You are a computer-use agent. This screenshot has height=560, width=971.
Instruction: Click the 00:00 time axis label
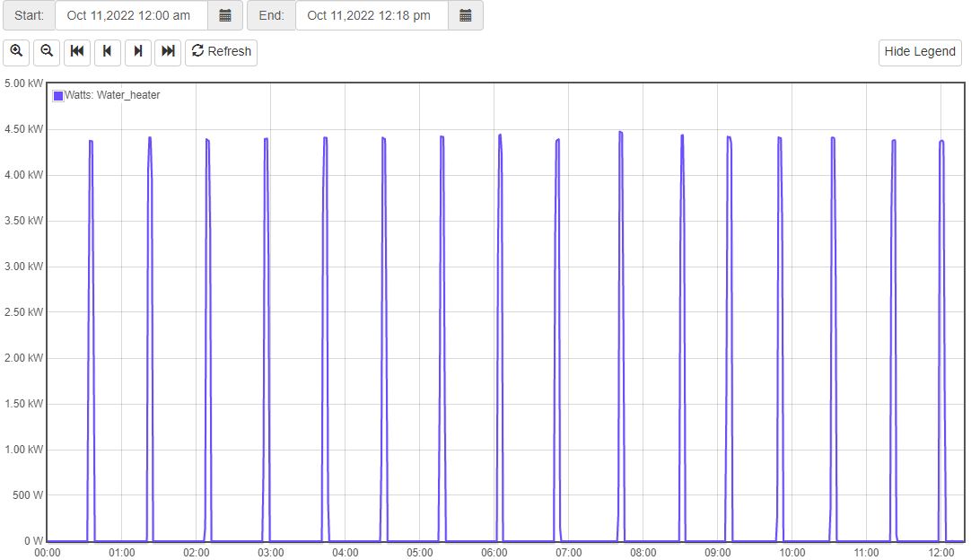[47, 553]
